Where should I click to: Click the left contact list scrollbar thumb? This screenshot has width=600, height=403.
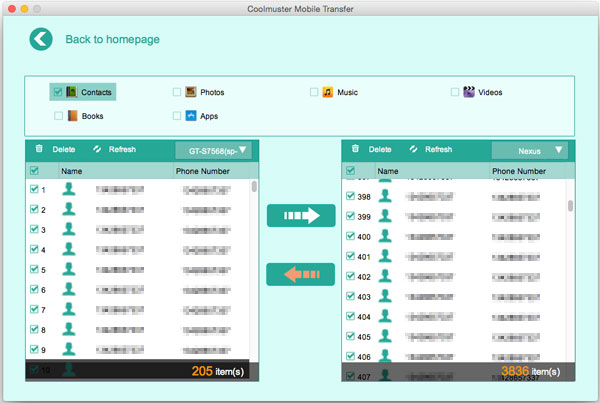tap(254, 186)
